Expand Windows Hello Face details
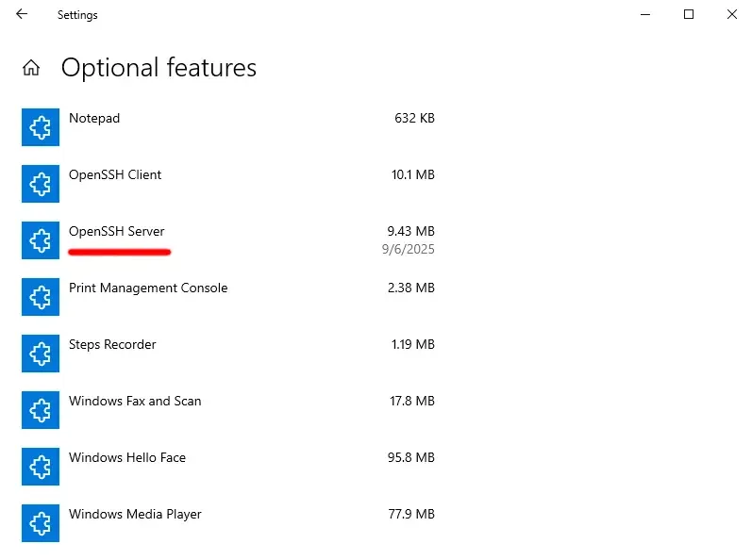 point(127,458)
